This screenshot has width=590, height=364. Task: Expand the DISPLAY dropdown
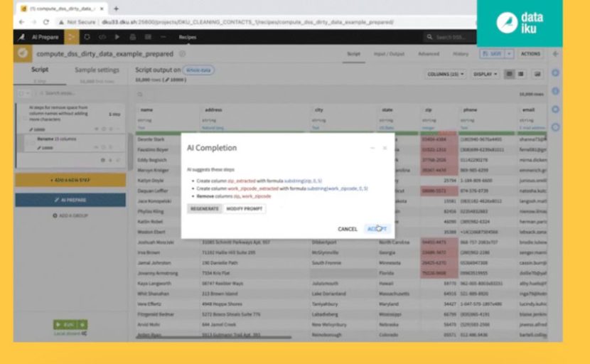click(x=484, y=74)
